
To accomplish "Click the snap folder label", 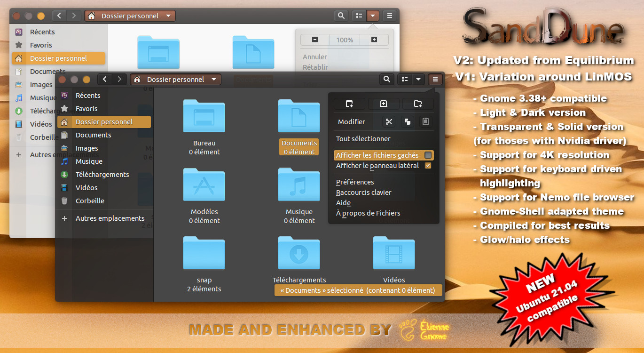I will tap(204, 280).
